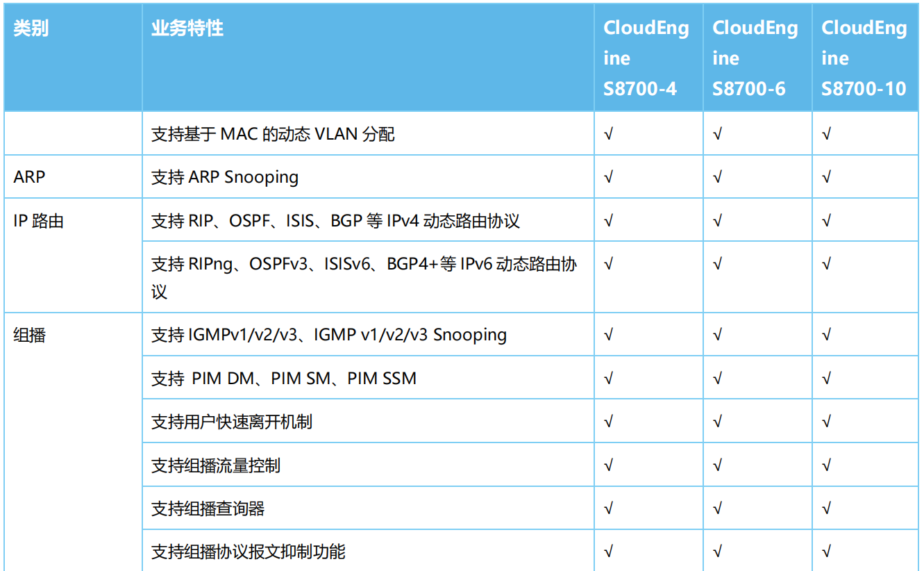Click the ARP category cell
Image resolution: width=924 pixels, height=571 pixels.
(29, 177)
